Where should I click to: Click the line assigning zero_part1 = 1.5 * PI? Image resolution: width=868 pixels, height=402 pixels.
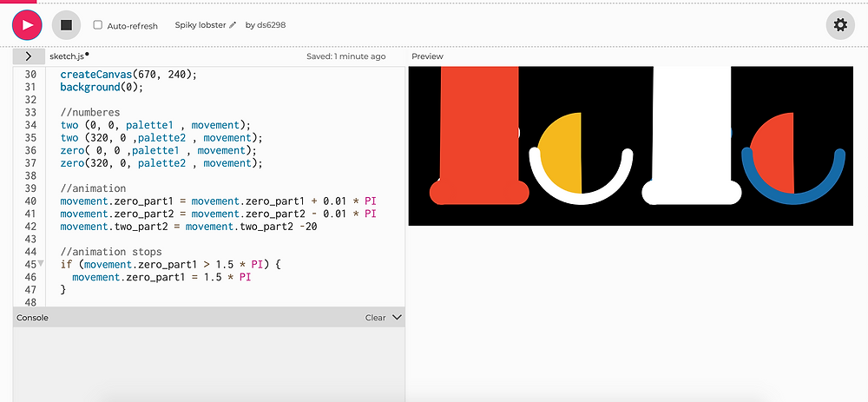[x=161, y=278]
